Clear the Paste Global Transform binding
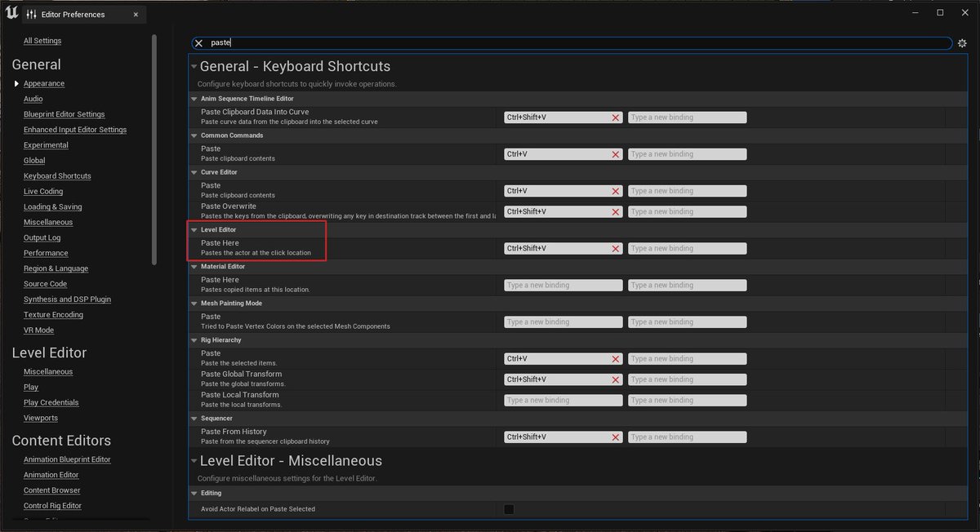The image size is (980, 532). tap(615, 379)
